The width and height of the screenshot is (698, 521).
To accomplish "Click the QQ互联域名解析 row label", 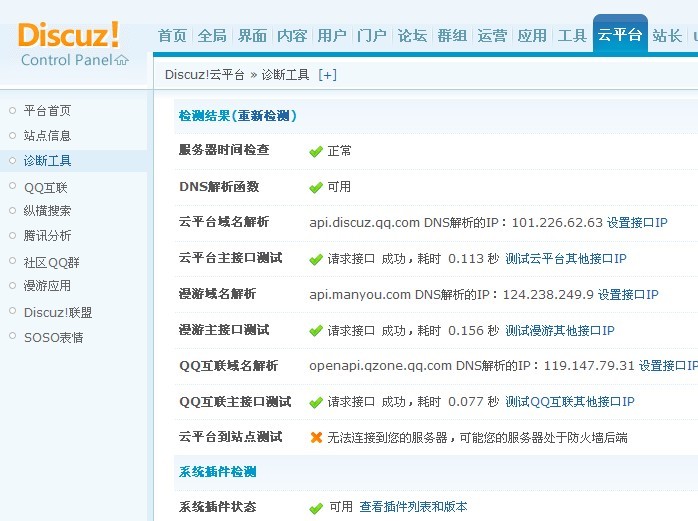I will 228,366.
